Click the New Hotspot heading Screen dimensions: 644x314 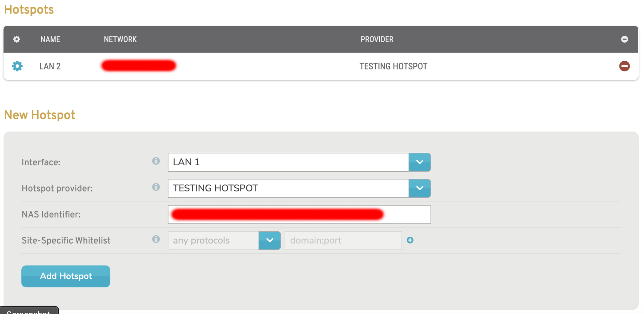[39, 115]
